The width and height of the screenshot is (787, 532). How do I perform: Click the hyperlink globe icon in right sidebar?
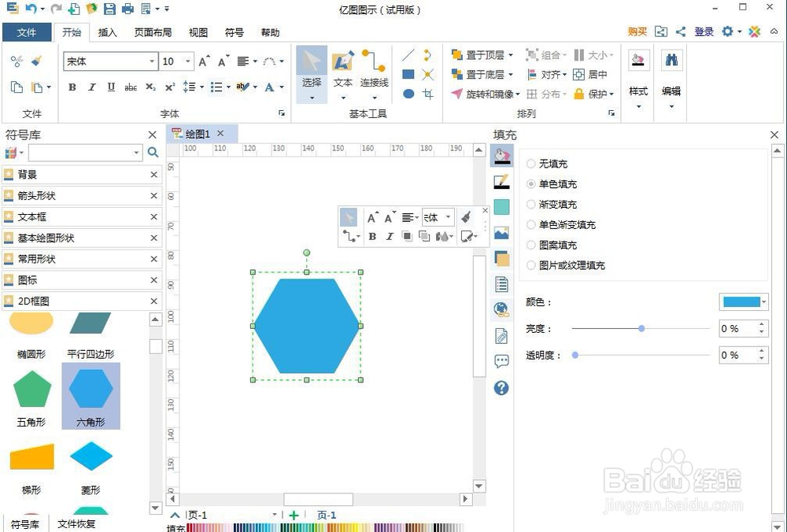pyautogui.click(x=501, y=309)
